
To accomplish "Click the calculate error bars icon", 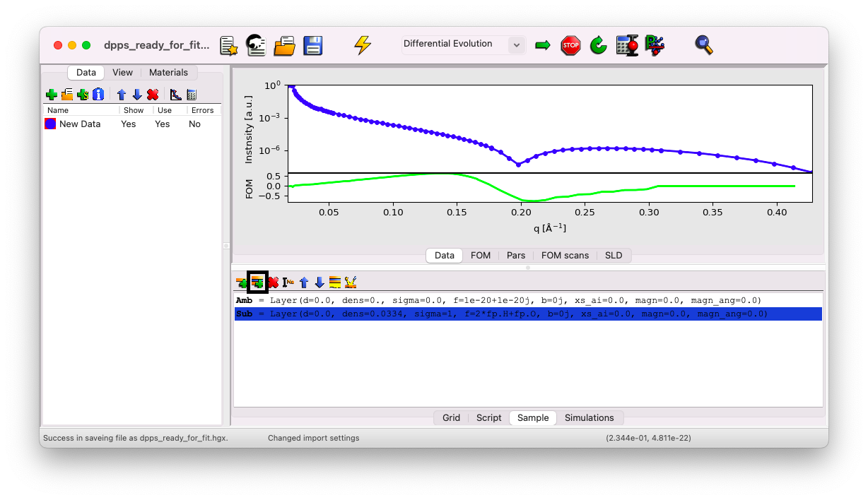I will coord(627,46).
